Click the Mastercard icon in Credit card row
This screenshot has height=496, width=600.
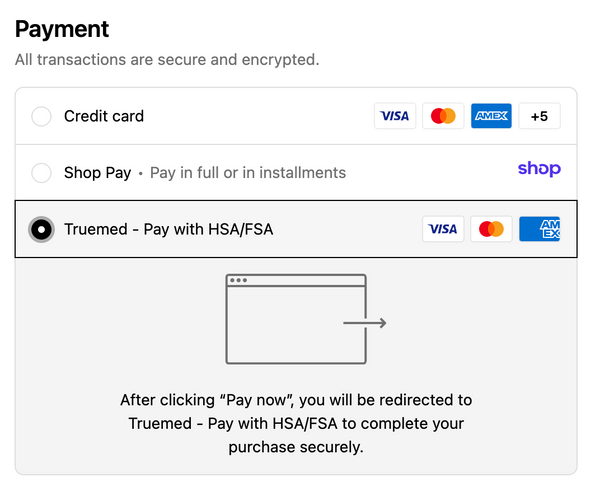pos(443,116)
